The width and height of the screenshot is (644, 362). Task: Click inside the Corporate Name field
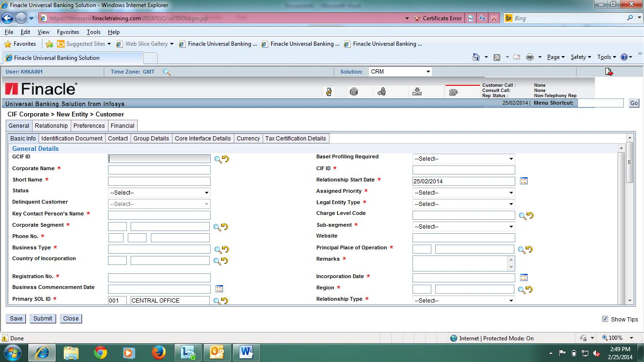click(x=159, y=170)
